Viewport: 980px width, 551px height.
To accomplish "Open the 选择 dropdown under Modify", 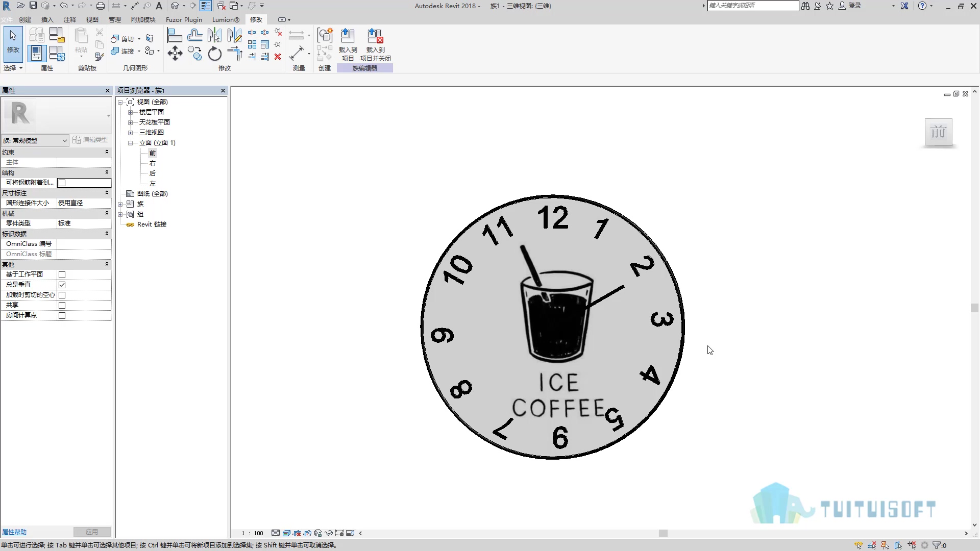I will (x=13, y=68).
